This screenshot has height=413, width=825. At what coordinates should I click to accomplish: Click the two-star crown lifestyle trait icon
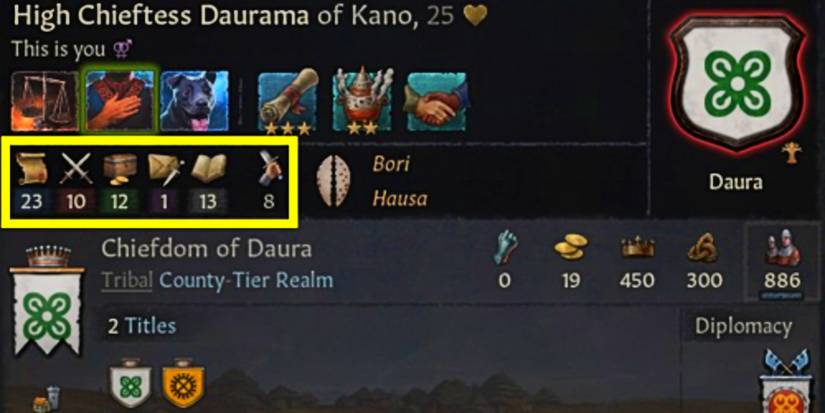tap(362, 100)
